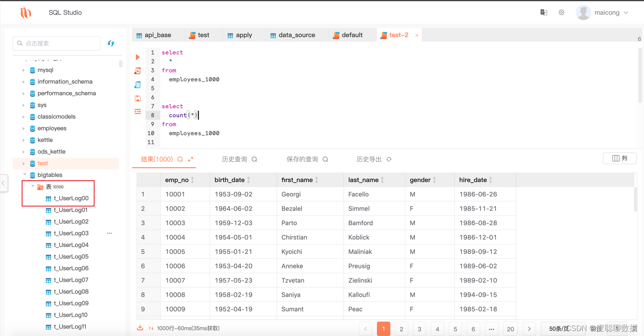The height and width of the screenshot is (336, 644).
Task: Open more options for t_UserLog03
Action: [x=109, y=233]
